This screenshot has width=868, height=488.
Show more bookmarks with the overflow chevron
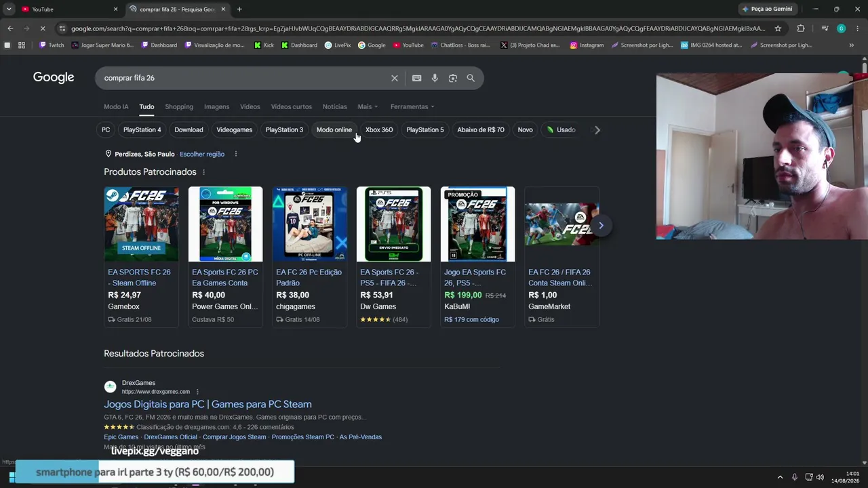coord(851,45)
